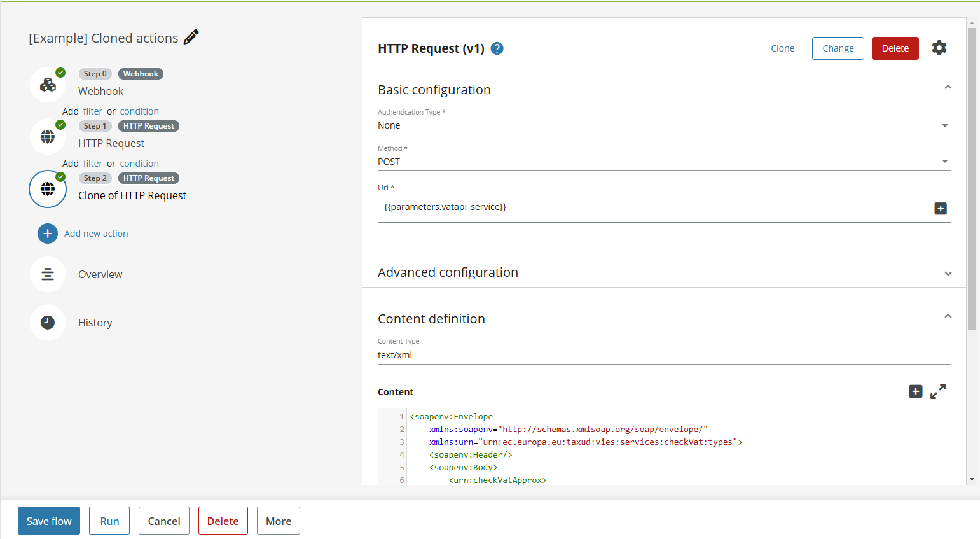The width and height of the screenshot is (980, 539).
Task: Click the flow title Cloned actions
Action: (104, 38)
